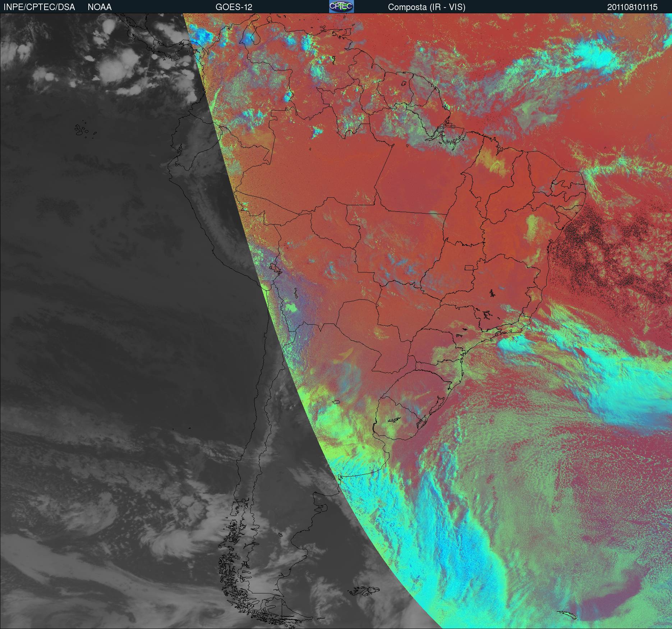Click the INPE/CPTEC/DSA header text
This screenshot has height=629, width=672.
point(40,7)
